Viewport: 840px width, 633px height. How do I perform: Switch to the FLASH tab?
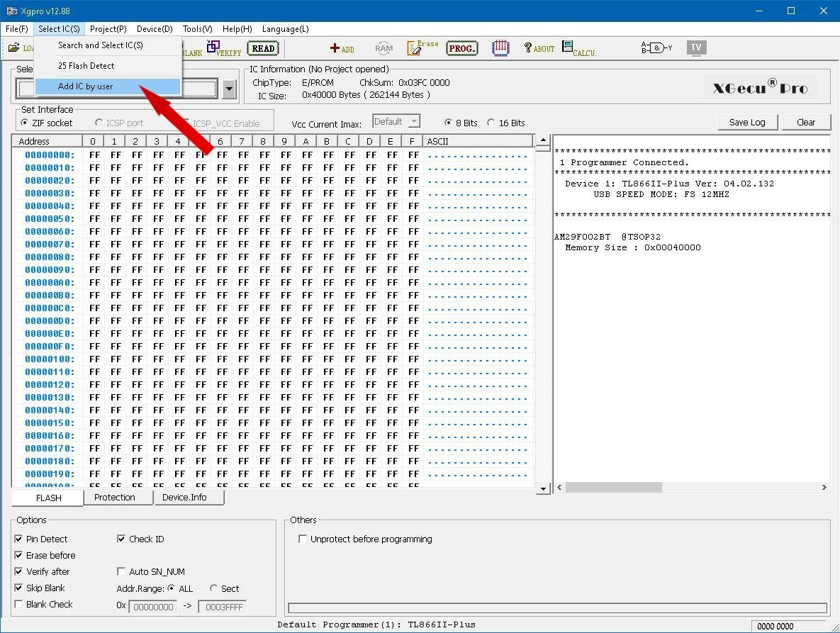[x=48, y=498]
